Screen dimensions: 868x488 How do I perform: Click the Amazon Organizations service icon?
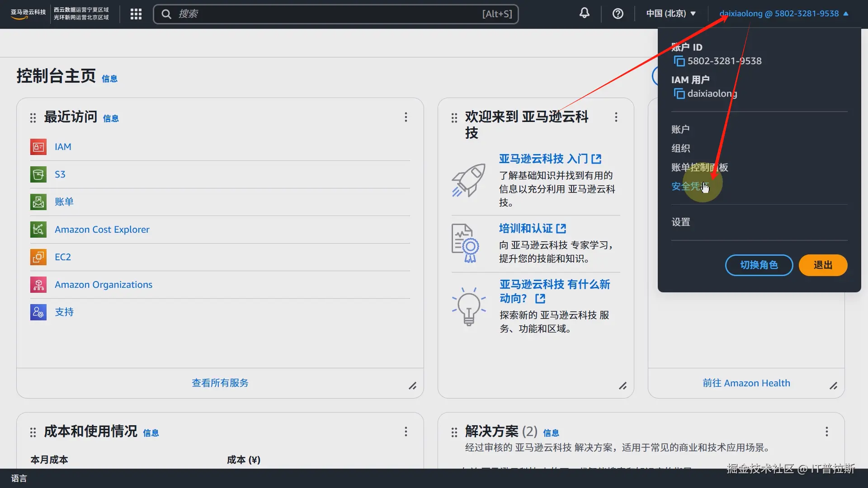(x=38, y=285)
